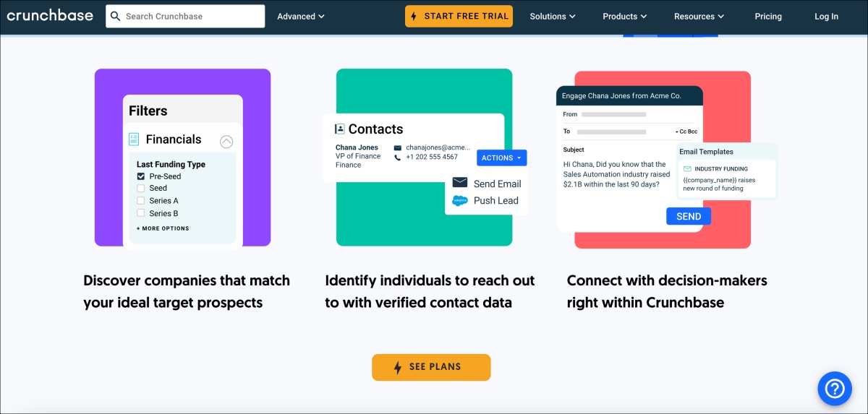The height and width of the screenshot is (414, 868).
Task: Enable the Series A checkbox
Action: pyautogui.click(x=141, y=201)
